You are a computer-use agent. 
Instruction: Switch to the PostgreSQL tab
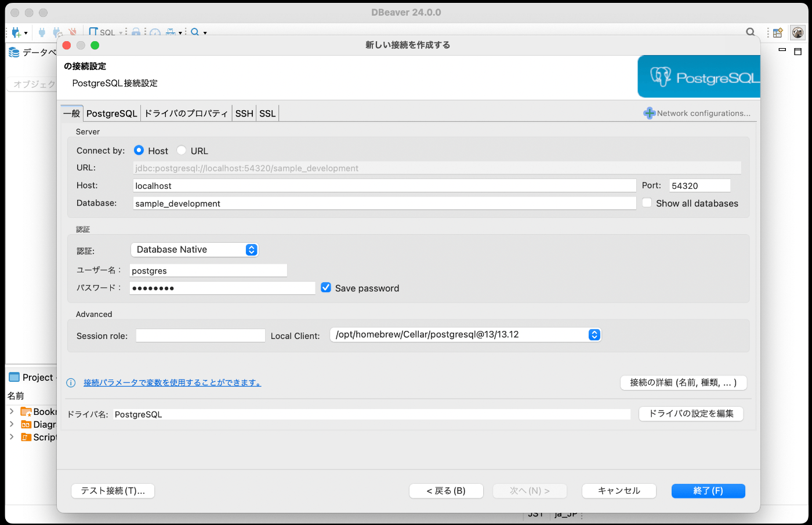(x=112, y=113)
